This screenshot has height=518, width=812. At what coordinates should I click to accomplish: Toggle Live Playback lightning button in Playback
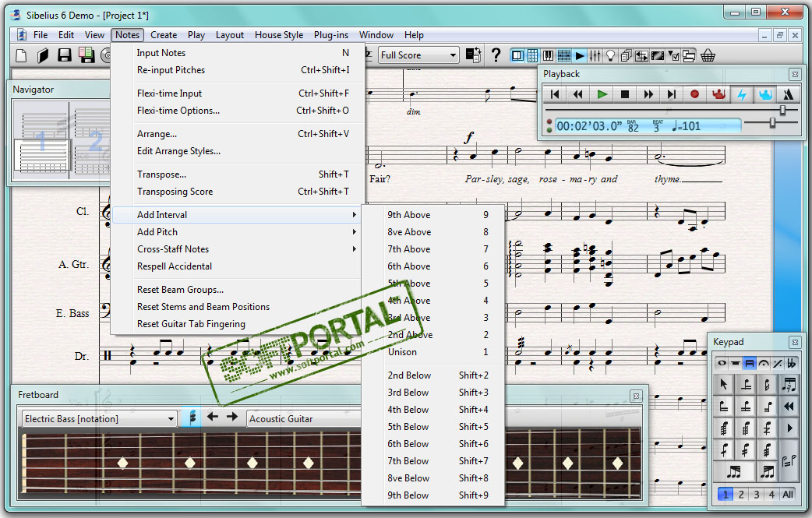click(742, 94)
